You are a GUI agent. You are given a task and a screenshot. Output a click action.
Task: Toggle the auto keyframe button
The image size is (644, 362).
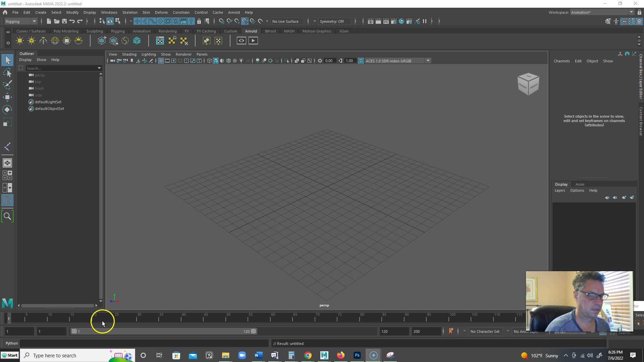coord(451,331)
